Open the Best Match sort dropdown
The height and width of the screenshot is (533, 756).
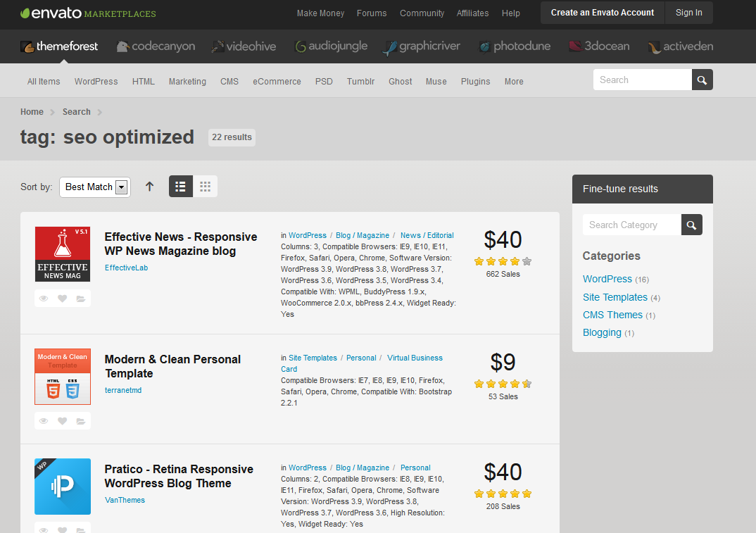(95, 187)
